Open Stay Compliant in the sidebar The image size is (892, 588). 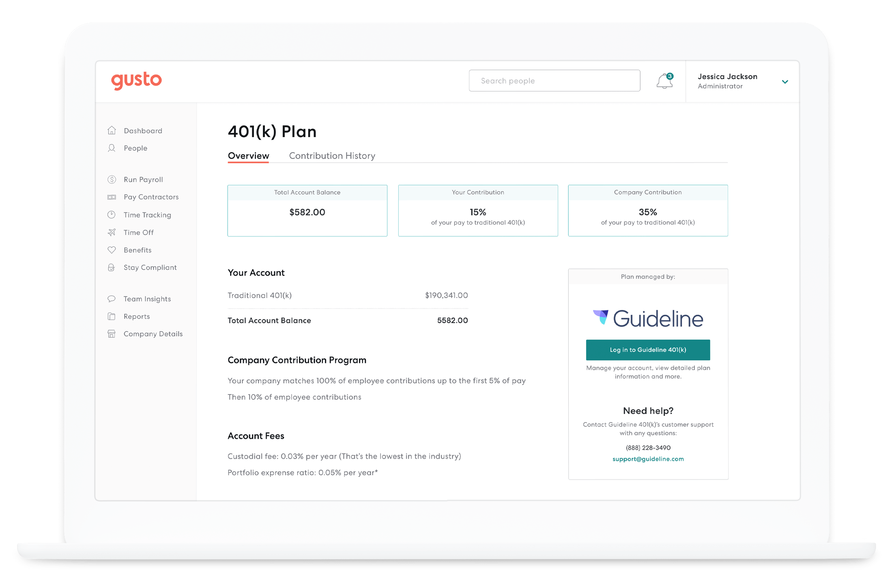pos(150,268)
